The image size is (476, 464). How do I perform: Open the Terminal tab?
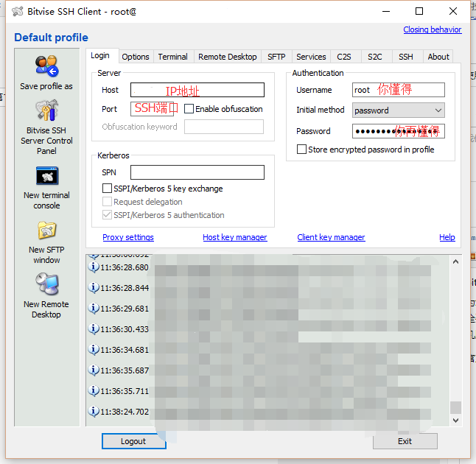pyautogui.click(x=173, y=57)
